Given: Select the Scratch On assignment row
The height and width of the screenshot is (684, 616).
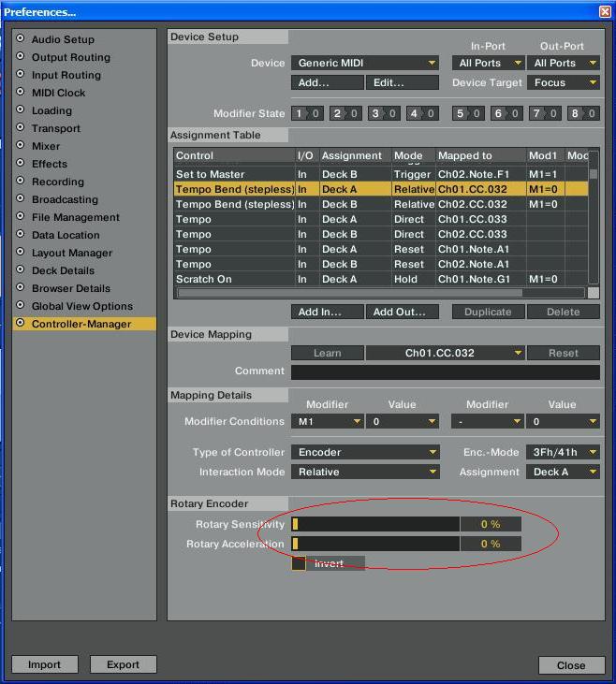Looking at the screenshot, I should click(x=381, y=279).
